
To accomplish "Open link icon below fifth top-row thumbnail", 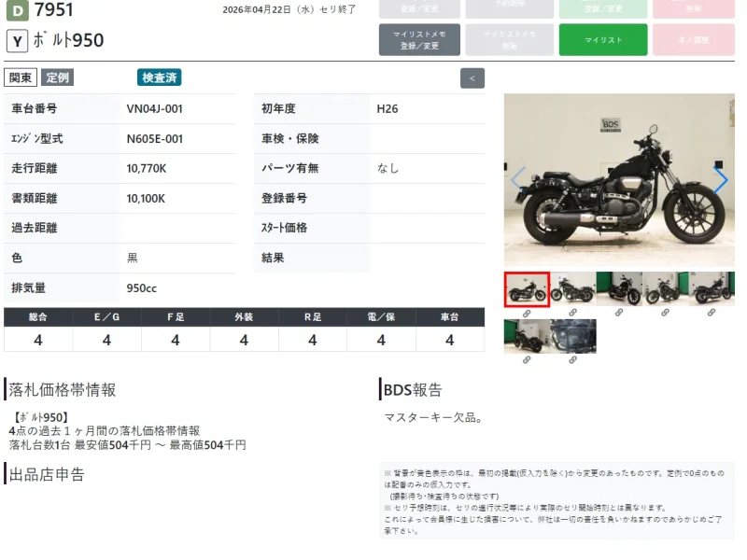I will click(712, 313).
